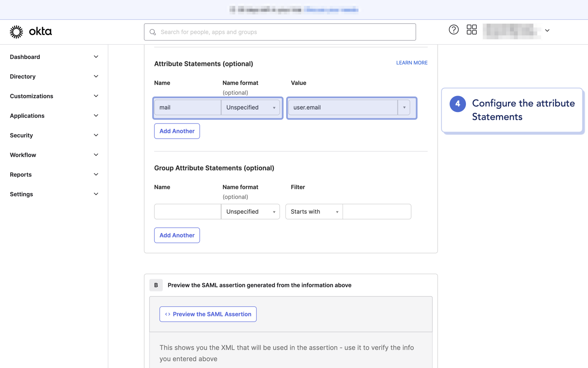Open the user.email value dropdown
588x368 pixels.
(404, 107)
